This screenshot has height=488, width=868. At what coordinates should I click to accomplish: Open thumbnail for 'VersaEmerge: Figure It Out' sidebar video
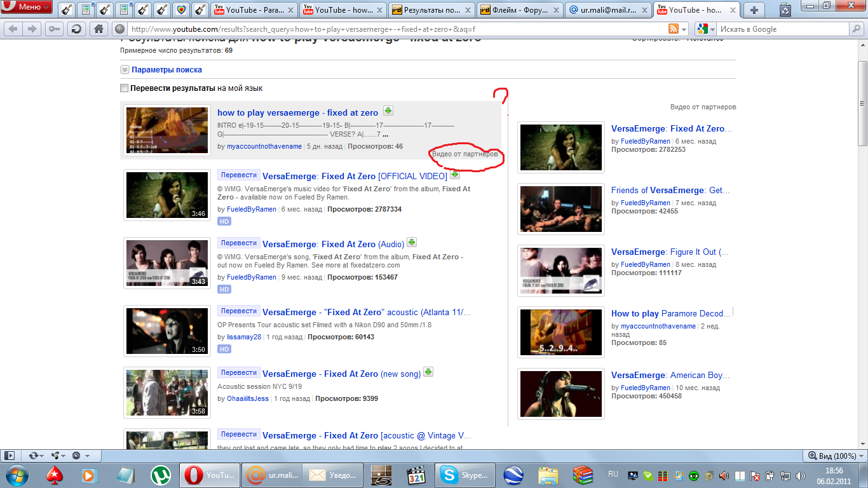561,271
